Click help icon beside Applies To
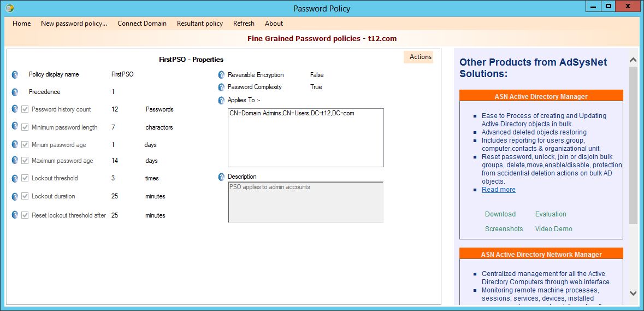Image resolution: width=644 pixels, height=311 pixels. [221, 101]
